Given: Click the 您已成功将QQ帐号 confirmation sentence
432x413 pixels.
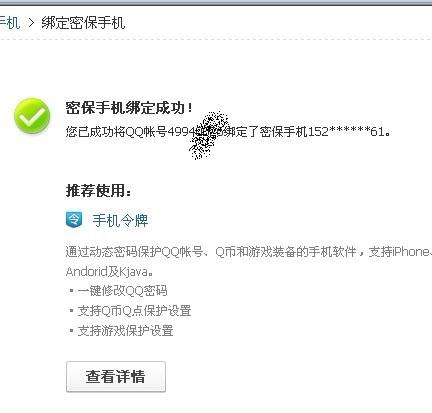Looking at the screenshot, I should click(x=228, y=132).
